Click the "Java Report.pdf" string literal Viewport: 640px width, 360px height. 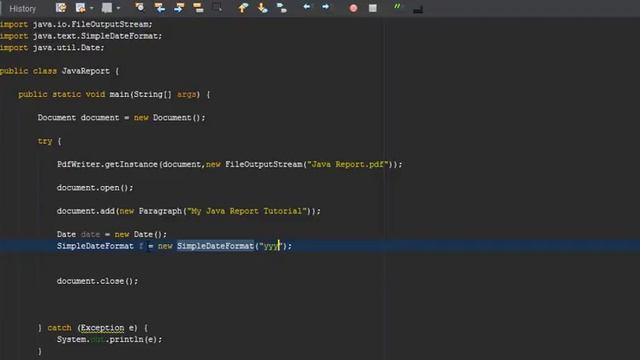348,164
